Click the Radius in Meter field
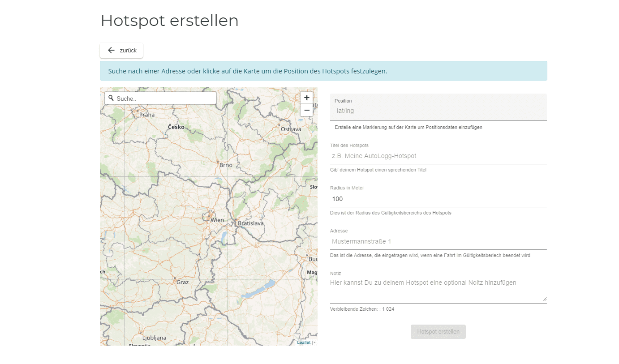619x364 pixels. (438, 199)
